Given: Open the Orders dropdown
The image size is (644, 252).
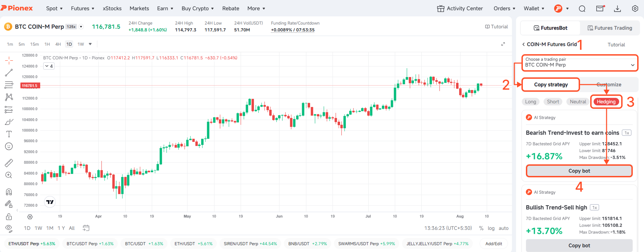Looking at the screenshot, I should click(504, 9).
